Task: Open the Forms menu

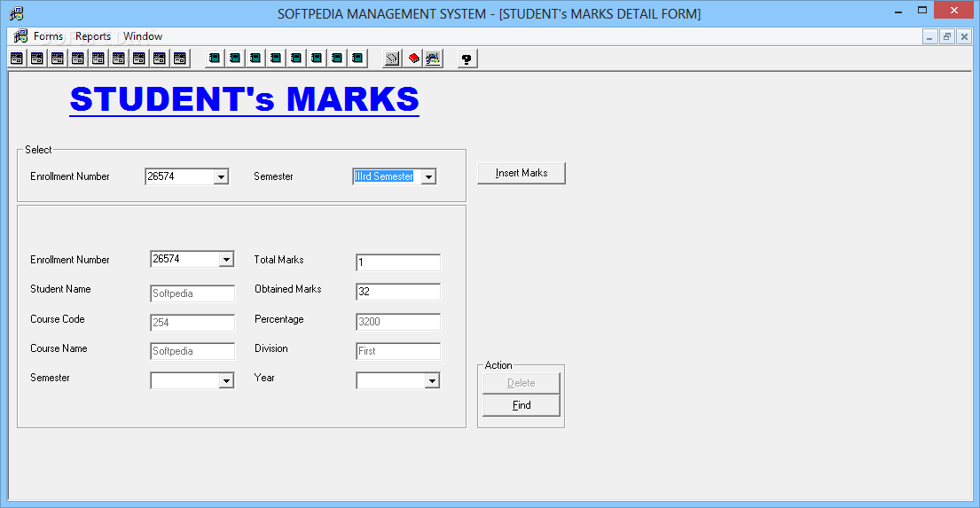Action: click(48, 36)
